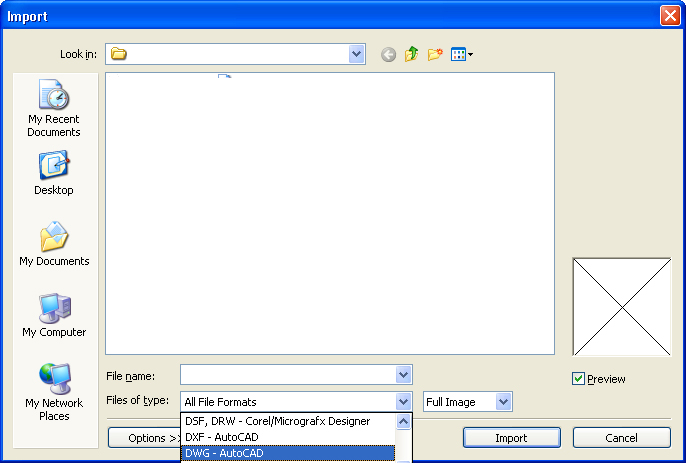Close the Import dialog
This screenshot has width=686, height=463.
(x=670, y=16)
